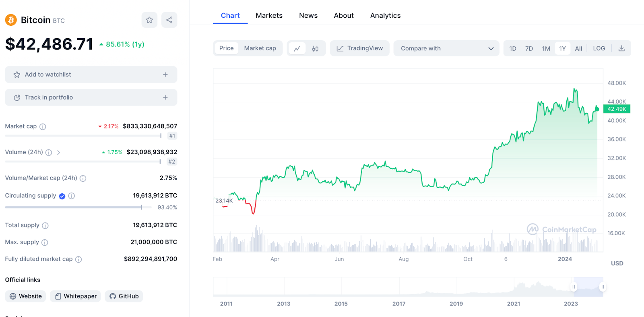Star Bitcoin as a favorite

[x=149, y=20]
